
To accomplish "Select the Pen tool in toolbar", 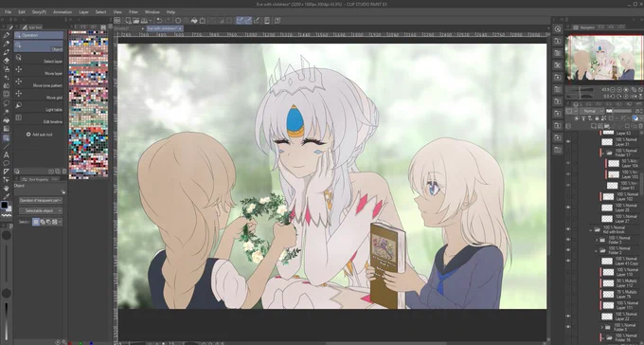I will point(7,35).
